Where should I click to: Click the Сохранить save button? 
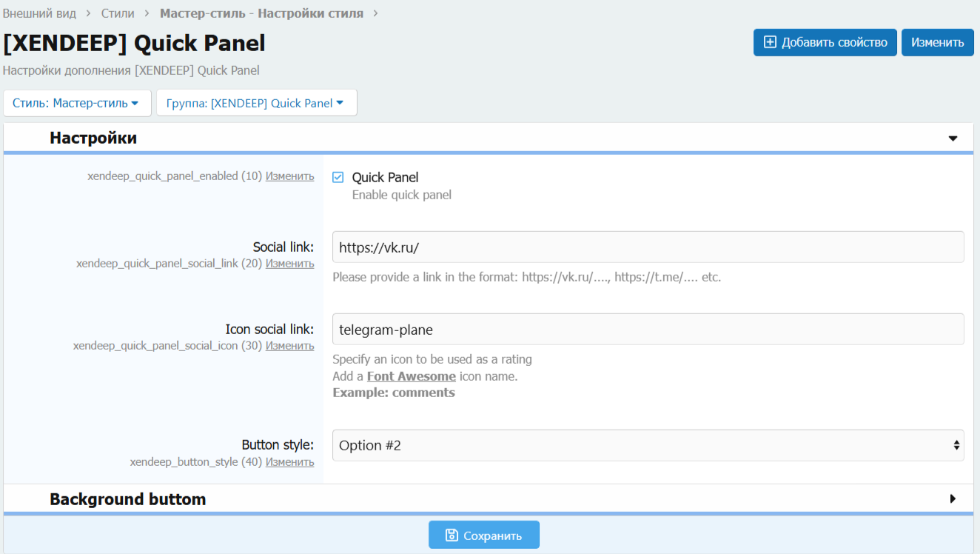click(483, 535)
